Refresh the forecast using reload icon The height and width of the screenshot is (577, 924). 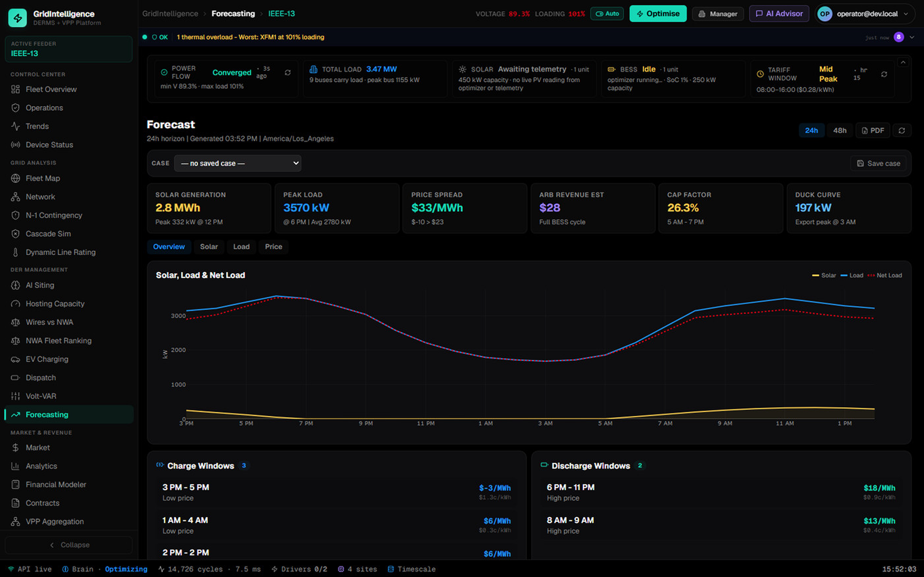[902, 130]
